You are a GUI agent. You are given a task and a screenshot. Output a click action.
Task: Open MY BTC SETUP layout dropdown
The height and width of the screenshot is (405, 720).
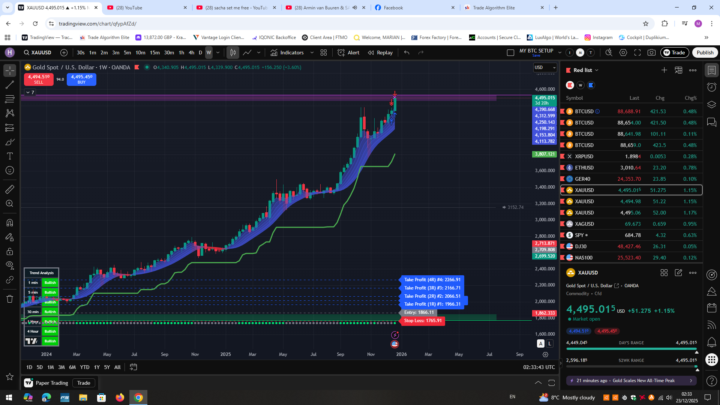(x=559, y=53)
